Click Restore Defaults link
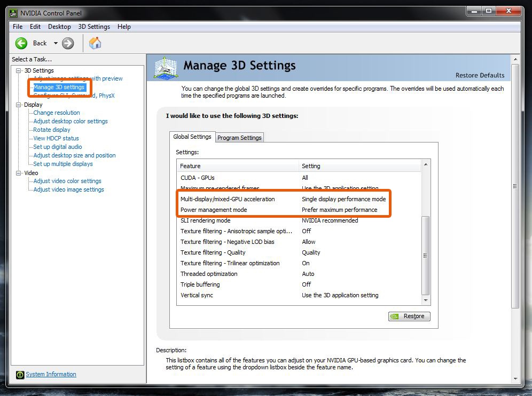Image resolution: width=532 pixels, height=396 pixels. pos(480,75)
